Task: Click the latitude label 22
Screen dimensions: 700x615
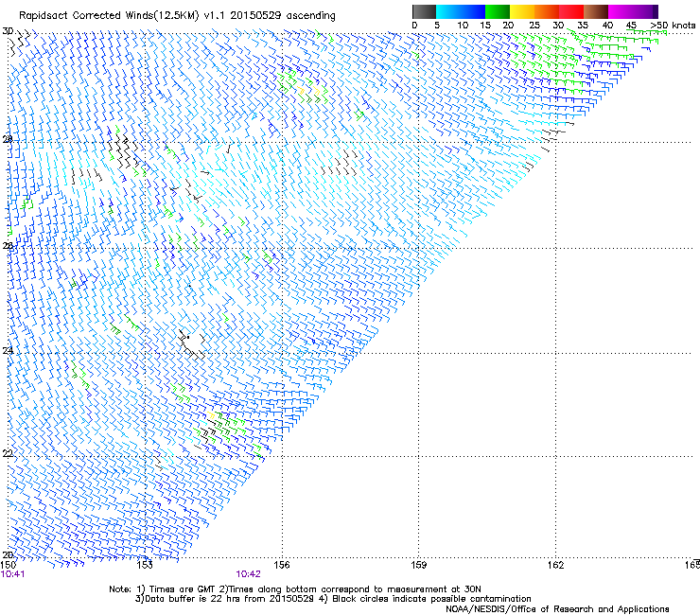Action: [x=8, y=453]
